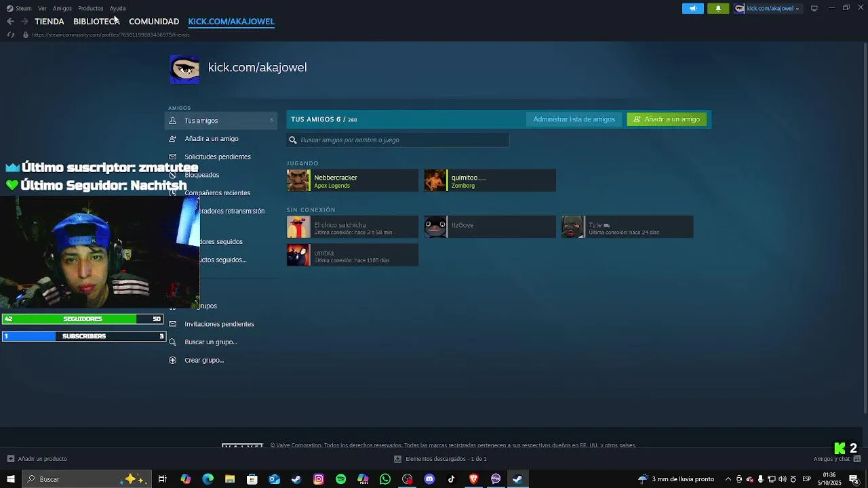This screenshot has height=488, width=868.
Task: Open Windows notification center icon
Action: 854,479
